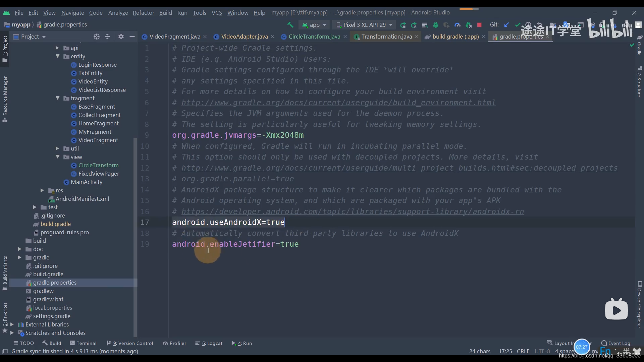Open the Resource Manager side tab
This screenshot has height=362, width=644.
[x=5, y=99]
